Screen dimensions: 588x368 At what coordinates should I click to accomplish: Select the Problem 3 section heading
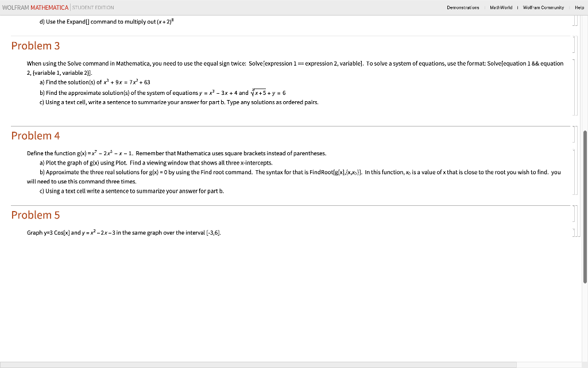pos(36,45)
